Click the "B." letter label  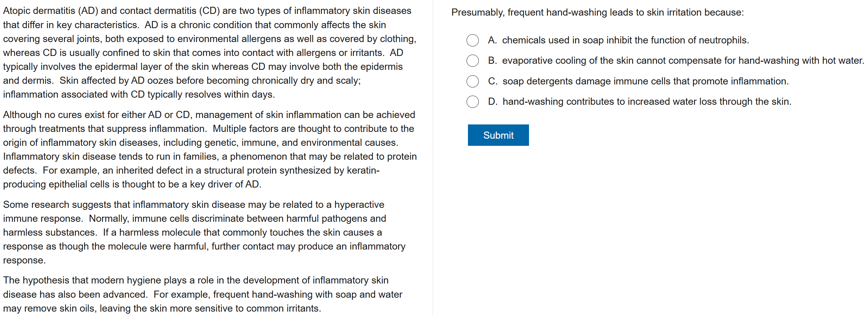[492, 61]
